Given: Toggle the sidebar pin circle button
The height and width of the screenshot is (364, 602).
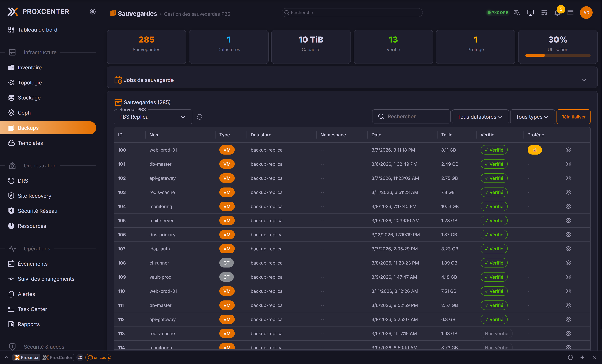Looking at the screenshot, I should [x=93, y=12].
